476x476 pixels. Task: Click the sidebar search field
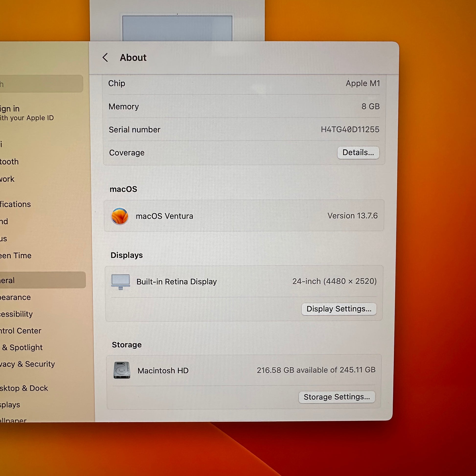point(41,84)
